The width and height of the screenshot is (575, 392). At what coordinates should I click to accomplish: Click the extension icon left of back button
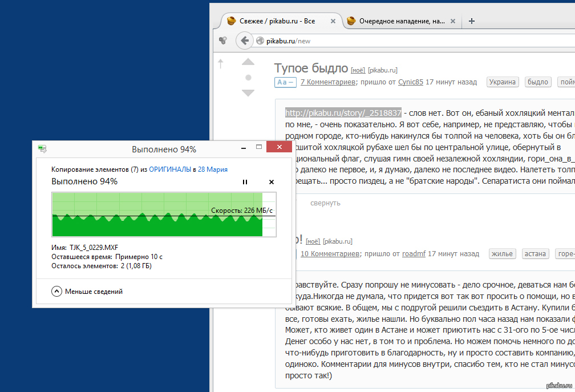point(223,41)
